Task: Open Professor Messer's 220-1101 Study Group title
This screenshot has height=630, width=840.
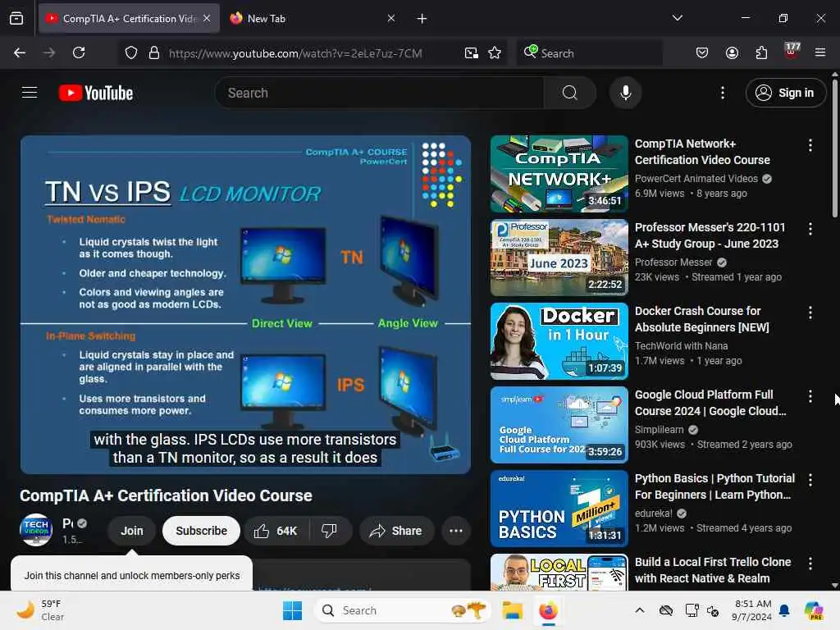Action: (710, 235)
